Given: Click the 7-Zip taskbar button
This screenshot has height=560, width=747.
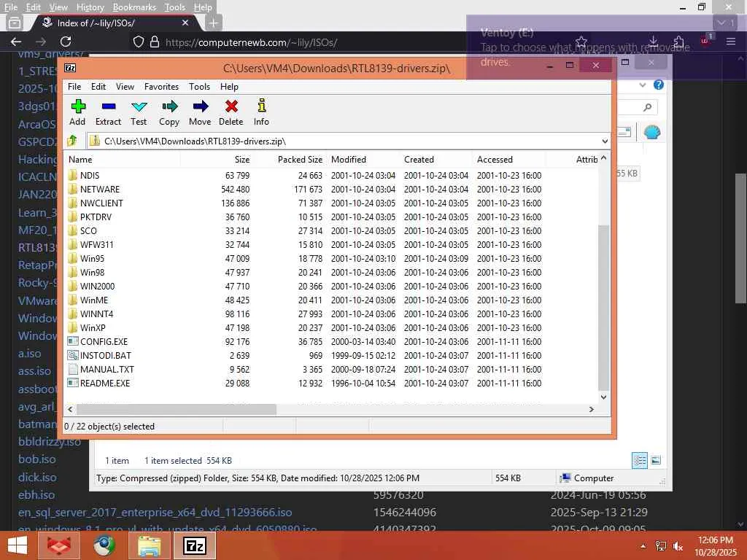Looking at the screenshot, I should coord(195,545).
